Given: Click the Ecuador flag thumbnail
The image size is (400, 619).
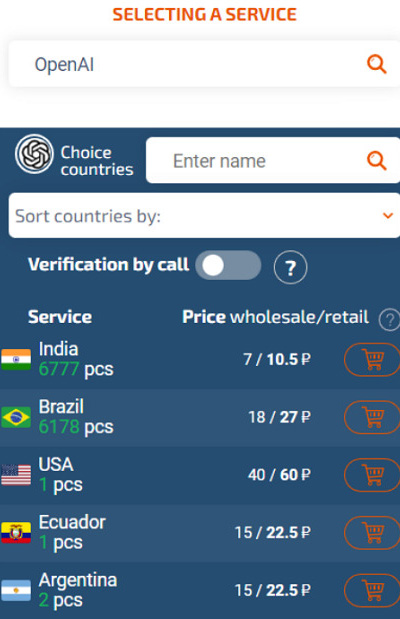Looking at the screenshot, I should tap(16, 533).
